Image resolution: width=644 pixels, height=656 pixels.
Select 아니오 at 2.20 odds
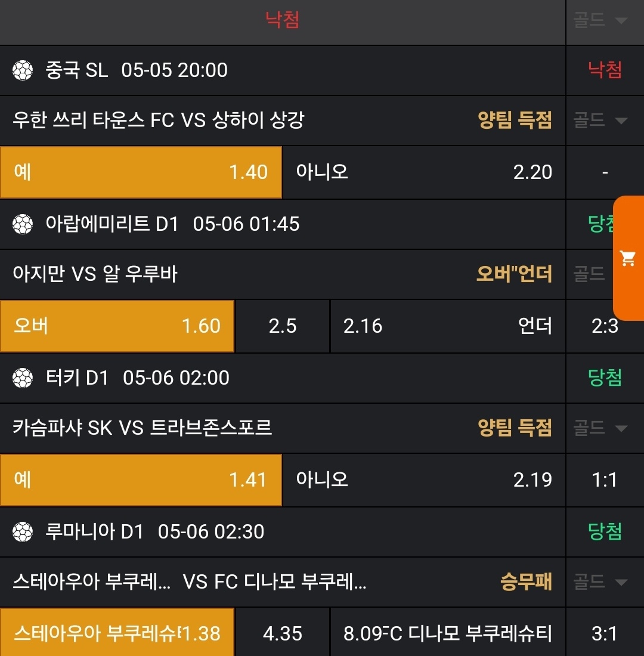tap(423, 172)
